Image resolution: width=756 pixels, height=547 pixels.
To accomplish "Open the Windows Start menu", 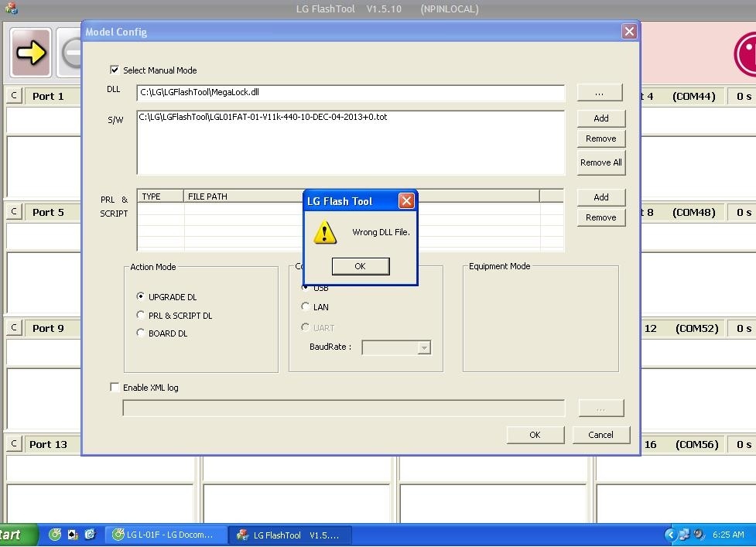I will pyautogui.click(x=15, y=535).
